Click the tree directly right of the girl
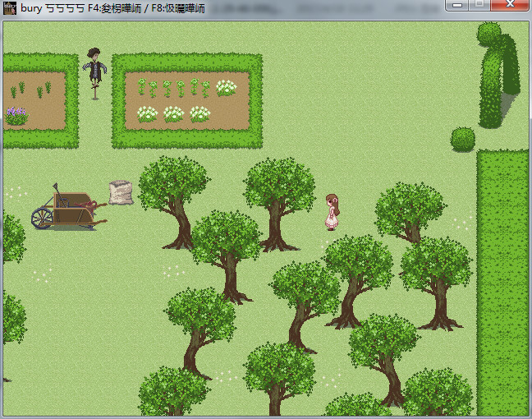This screenshot has height=419, width=532. click(x=410, y=209)
